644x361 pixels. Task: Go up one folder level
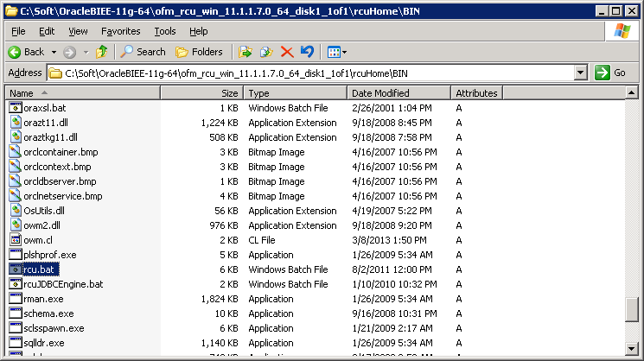[x=101, y=52]
